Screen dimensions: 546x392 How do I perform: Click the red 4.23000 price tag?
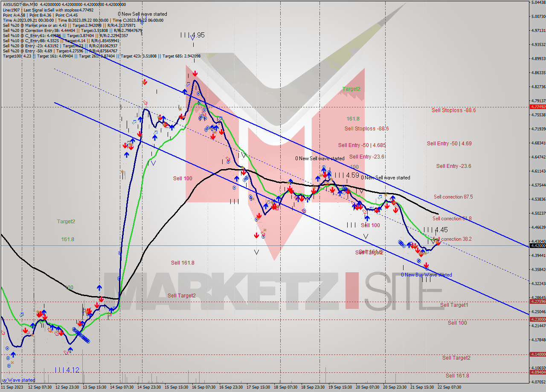coord(537,319)
